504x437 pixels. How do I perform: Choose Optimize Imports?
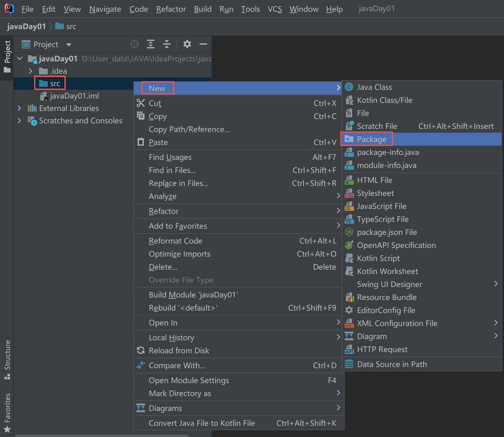(x=239, y=254)
